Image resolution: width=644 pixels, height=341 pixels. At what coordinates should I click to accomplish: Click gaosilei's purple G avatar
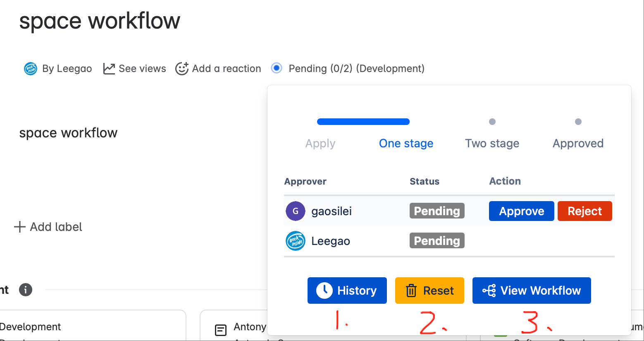tap(296, 211)
